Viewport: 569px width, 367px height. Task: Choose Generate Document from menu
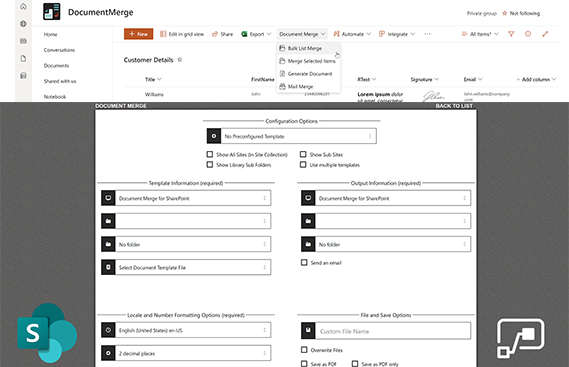(x=309, y=74)
